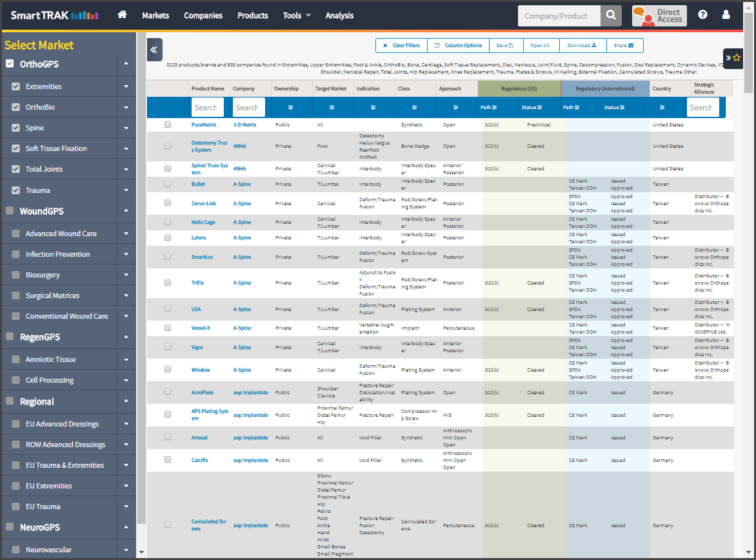Image resolution: width=756 pixels, height=560 pixels.
Task: Expand the Soft Tissue Fixation dropdown arrow
Action: pos(126,148)
